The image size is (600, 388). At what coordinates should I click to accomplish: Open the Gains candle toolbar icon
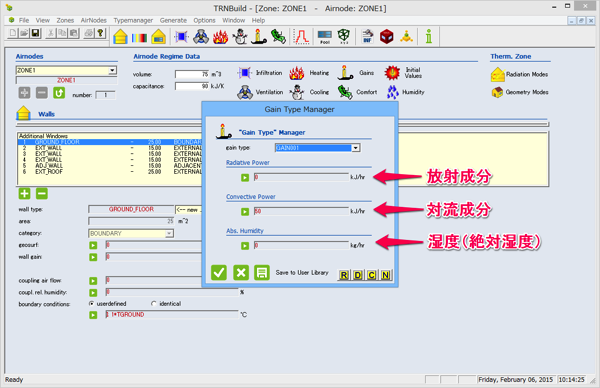pos(259,37)
